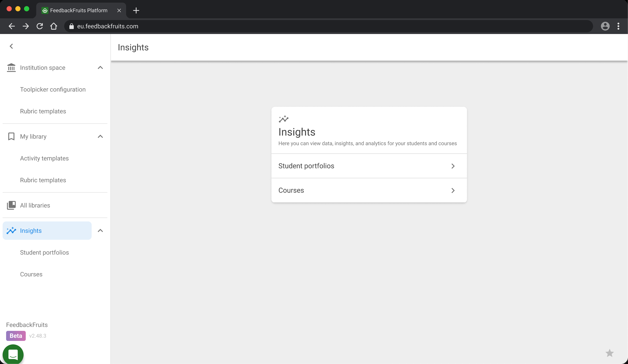
Task: Click the All libraries stacked books icon
Action: tap(11, 205)
